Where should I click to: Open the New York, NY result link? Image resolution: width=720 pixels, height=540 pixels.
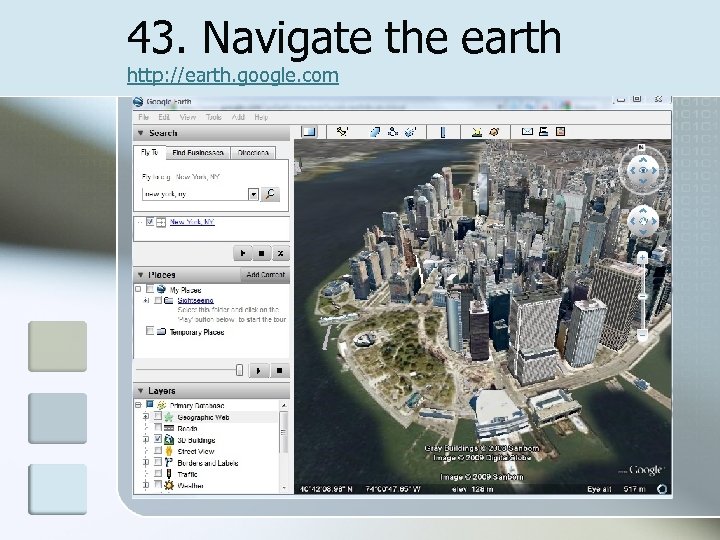point(192,222)
